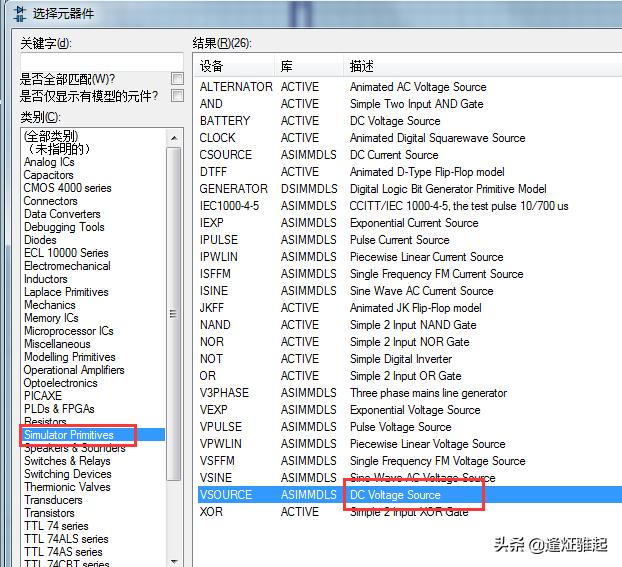
Task: Select Simulator Primitives category
Action: (69, 435)
